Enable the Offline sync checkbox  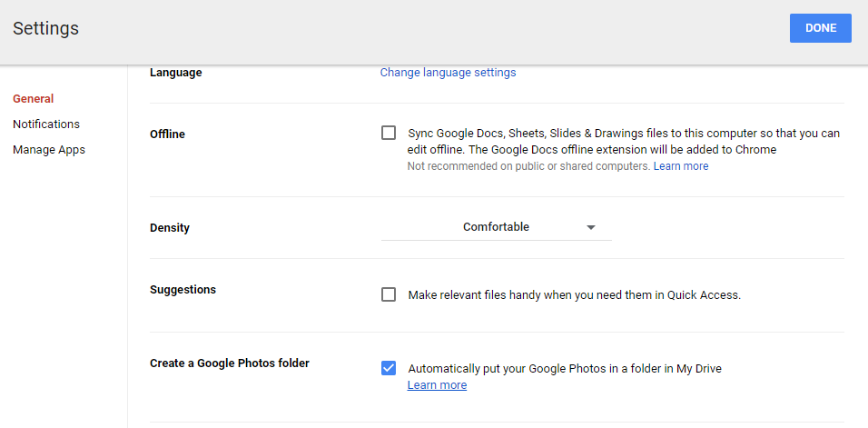click(389, 133)
